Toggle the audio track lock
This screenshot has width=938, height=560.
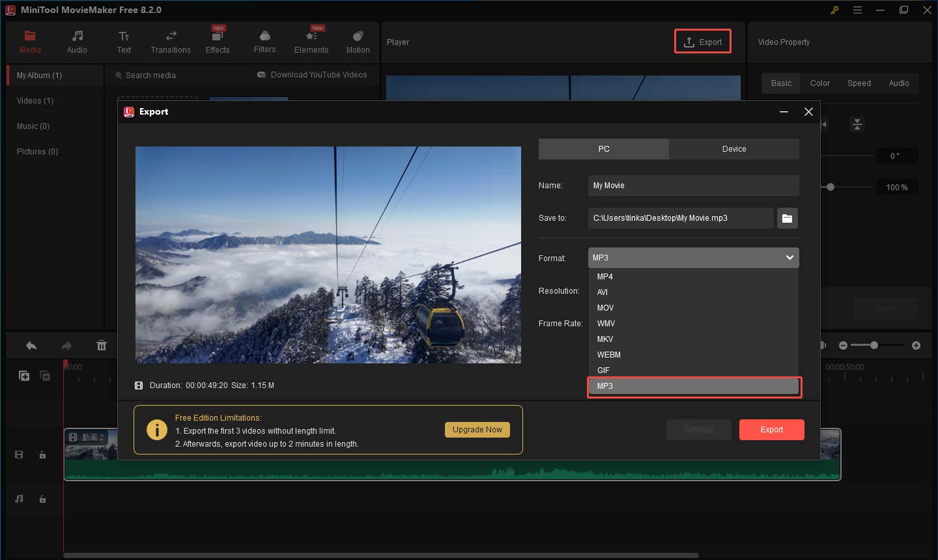[42, 499]
